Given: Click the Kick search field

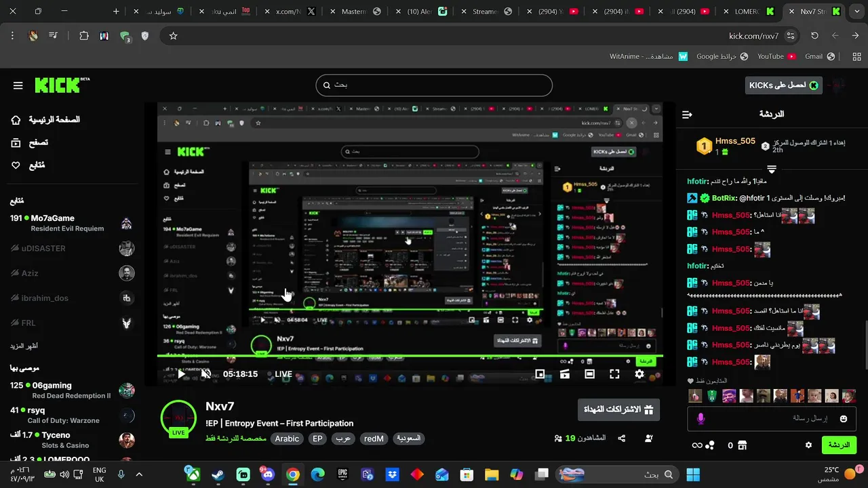Looking at the screenshot, I should pyautogui.click(x=434, y=85).
